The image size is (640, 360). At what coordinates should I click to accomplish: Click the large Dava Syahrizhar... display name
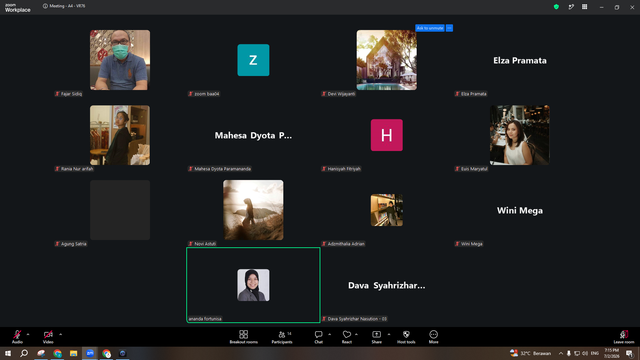click(x=387, y=285)
